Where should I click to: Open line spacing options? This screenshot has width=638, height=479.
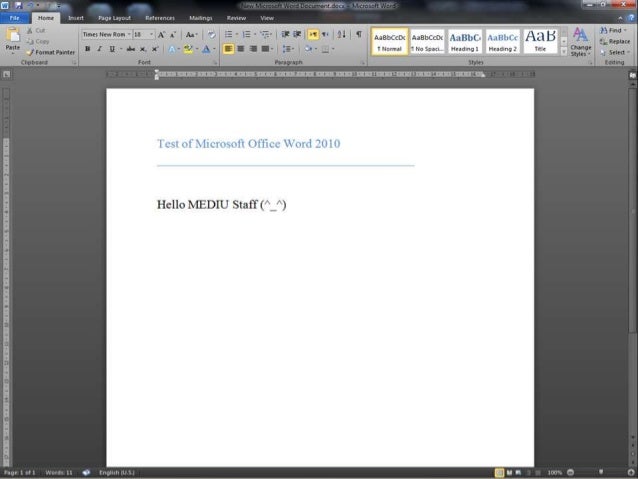click(x=288, y=49)
